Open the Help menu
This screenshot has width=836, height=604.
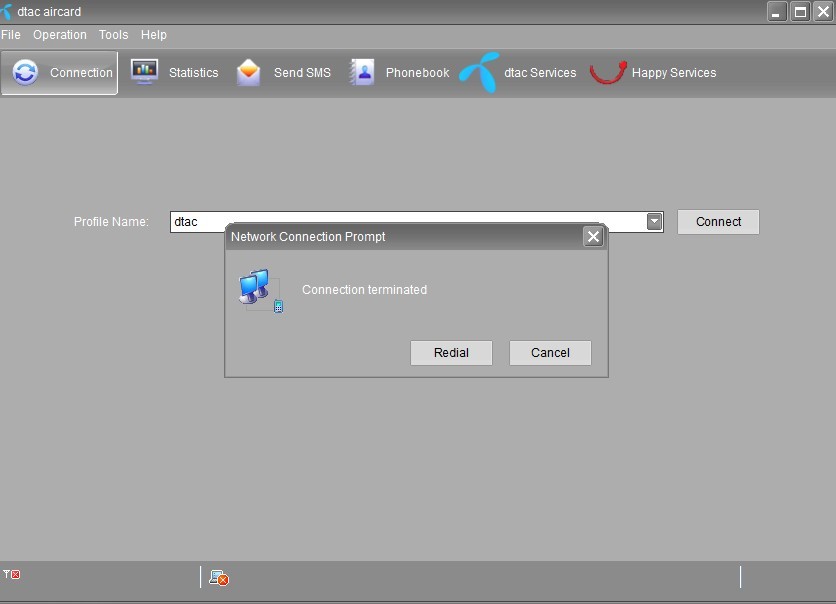point(154,35)
